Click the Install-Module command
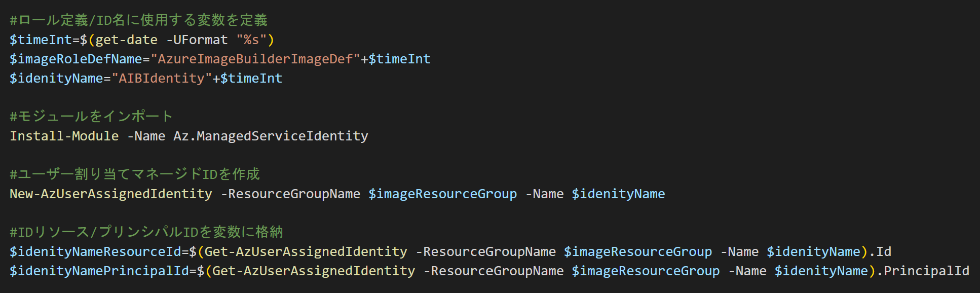The width and height of the screenshot is (980, 293). coord(64,136)
